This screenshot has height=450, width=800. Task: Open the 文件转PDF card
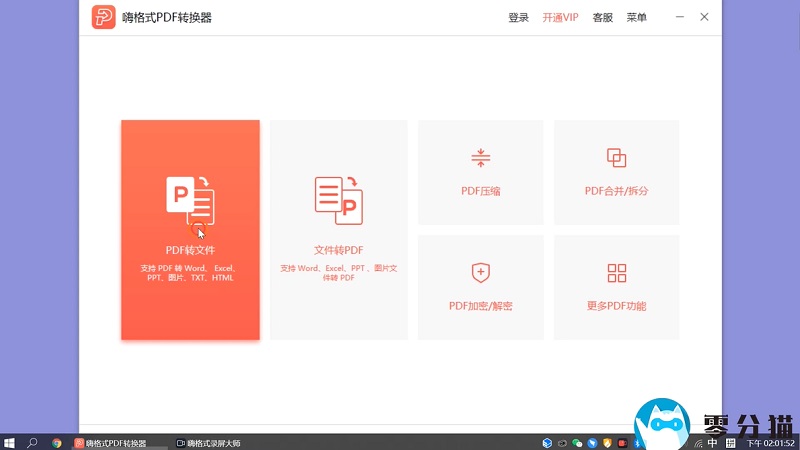[339, 230]
